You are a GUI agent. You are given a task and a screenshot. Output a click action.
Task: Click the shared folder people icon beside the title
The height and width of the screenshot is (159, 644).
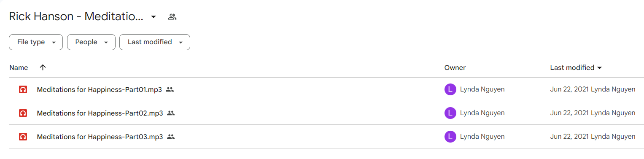(x=172, y=17)
